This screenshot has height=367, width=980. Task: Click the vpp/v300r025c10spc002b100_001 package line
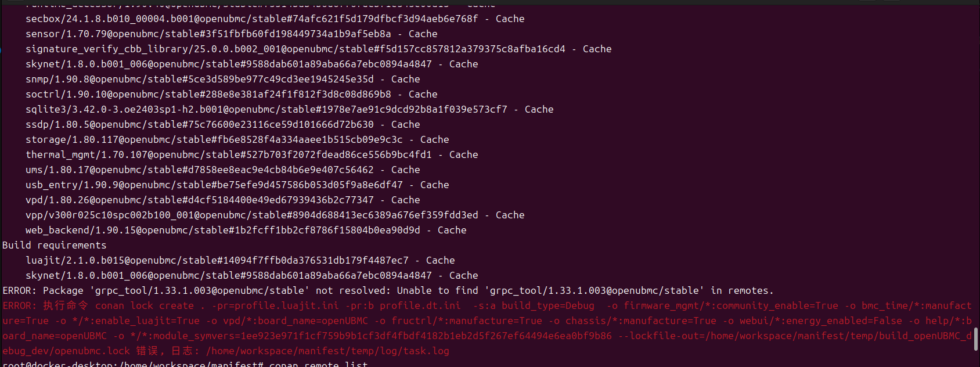(x=251, y=215)
